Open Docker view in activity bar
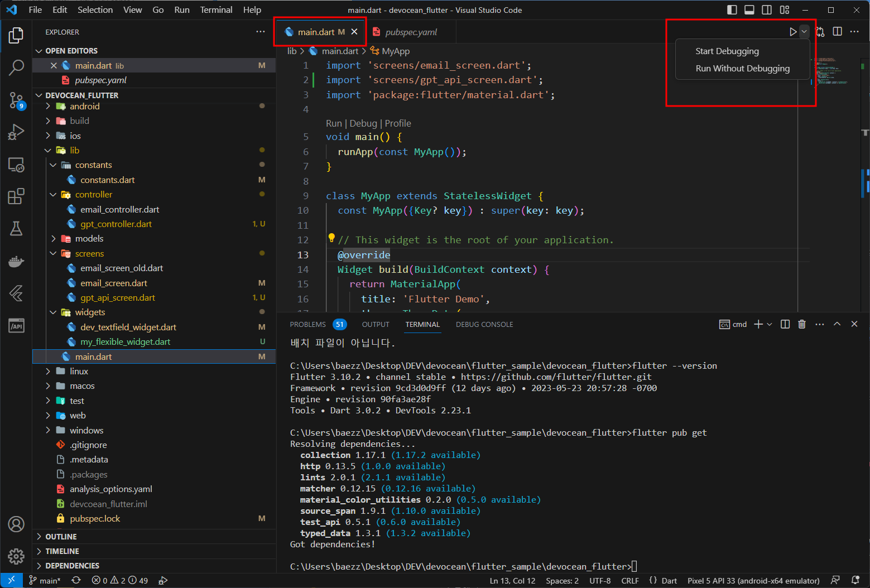This screenshot has height=588, width=870. [x=16, y=261]
